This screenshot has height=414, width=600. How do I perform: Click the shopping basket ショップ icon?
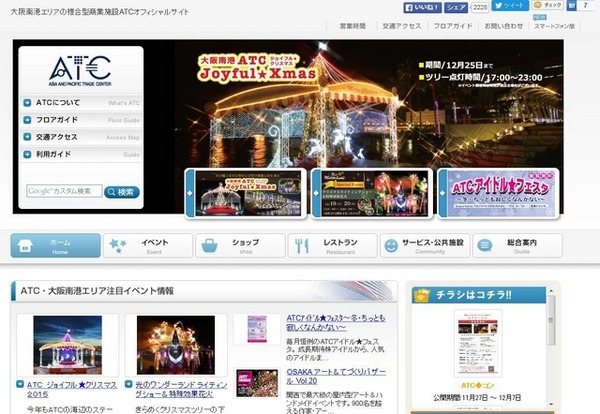click(x=209, y=245)
